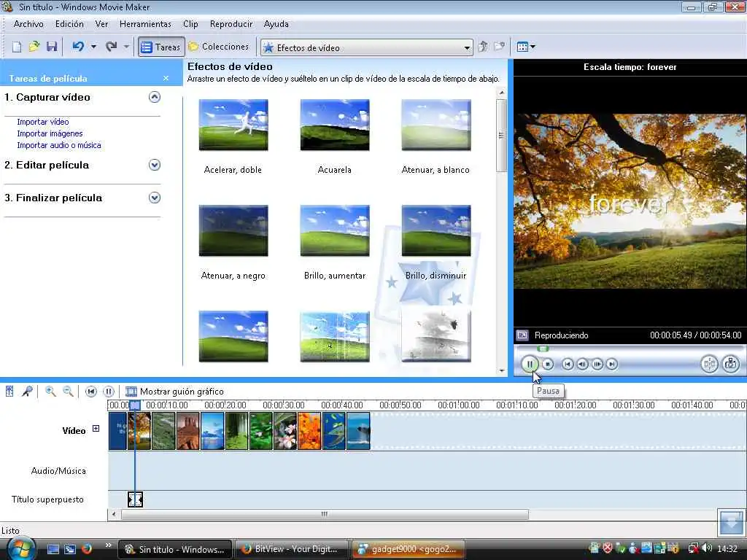The width and height of the screenshot is (747, 560).
Task: Open the Archivo menu
Action: (28, 24)
